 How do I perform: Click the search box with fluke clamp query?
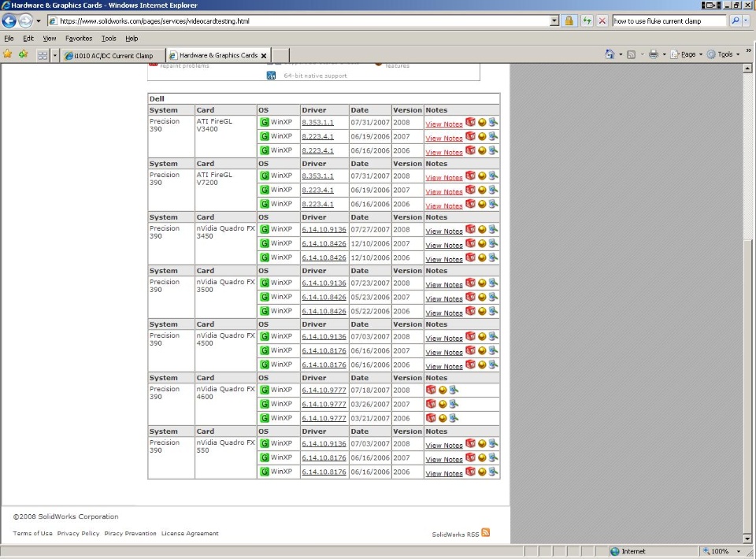(669, 20)
